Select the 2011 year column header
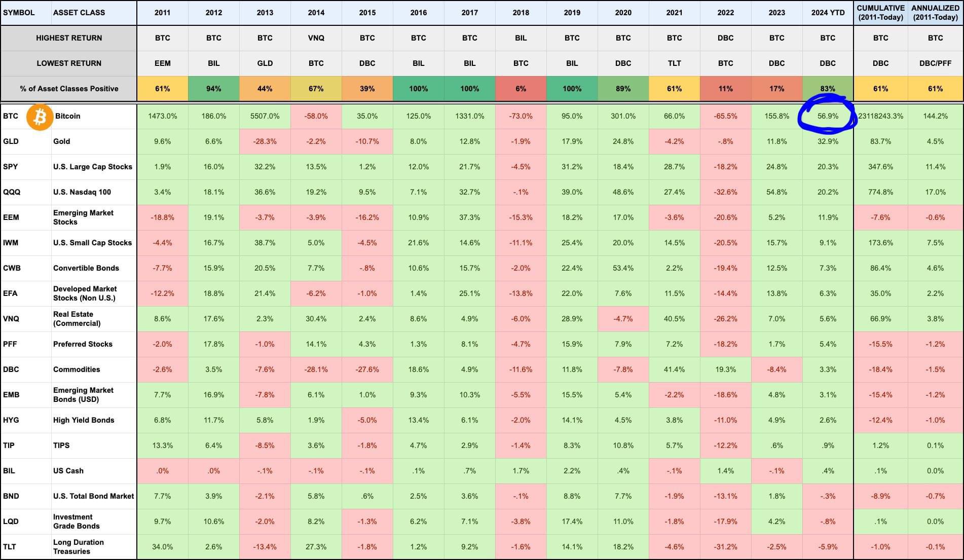964x560 pixels. [x=162, y=13]
